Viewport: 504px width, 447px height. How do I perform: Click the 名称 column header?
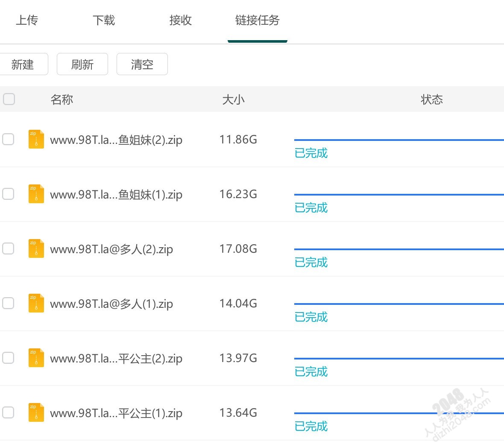coord(62,99)
